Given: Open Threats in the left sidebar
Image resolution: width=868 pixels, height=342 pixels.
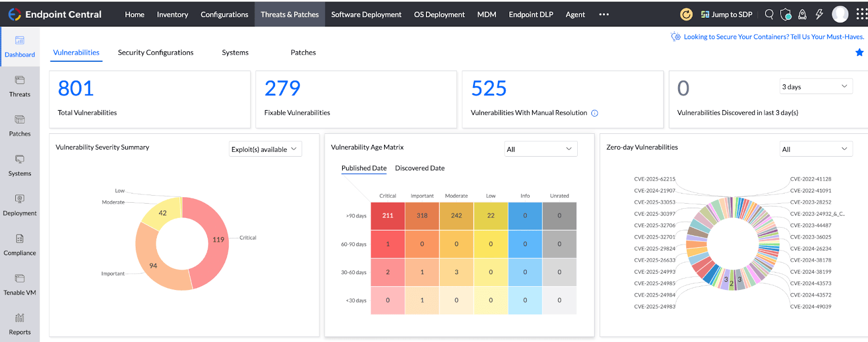Looking at the screenshot, I should (20, 86).
